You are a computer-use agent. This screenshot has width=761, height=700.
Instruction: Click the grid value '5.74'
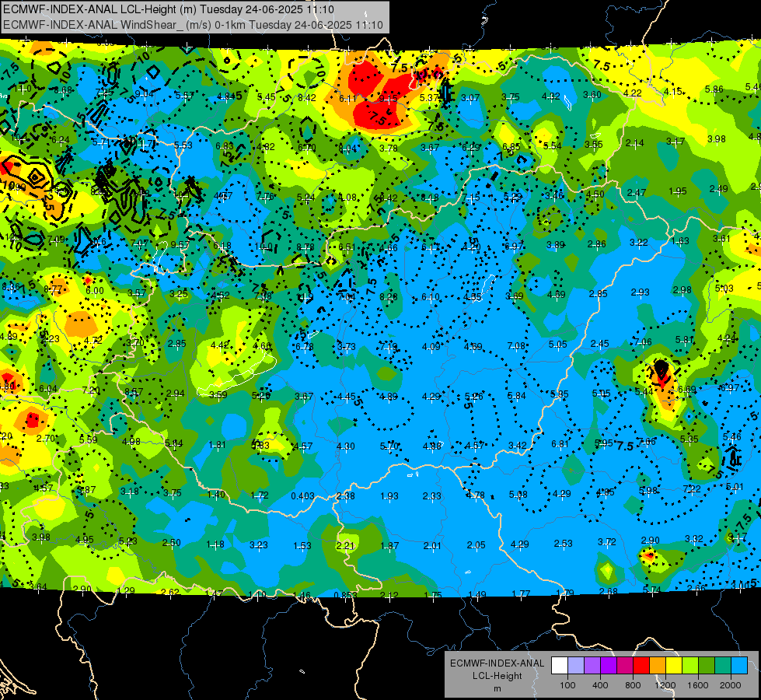652,590
